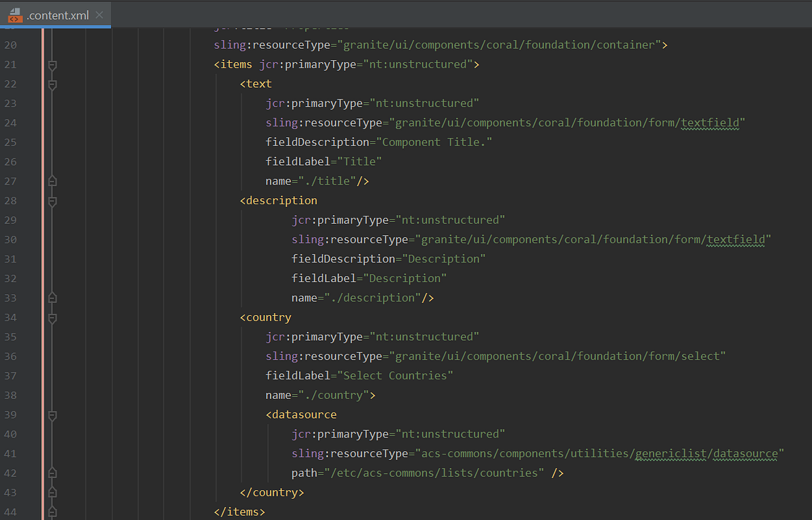Toggle the fold end marker at line 27
The width and height of the screenshot is (812, 520).
coord(52,181)
